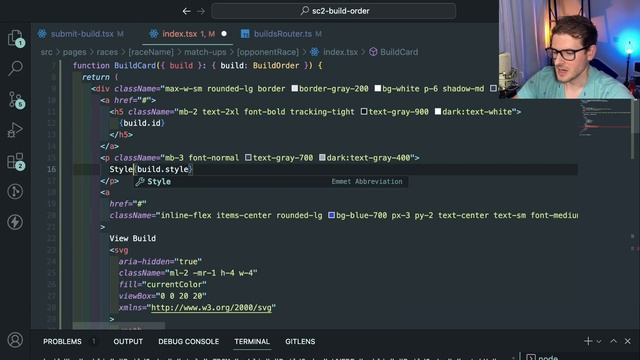This screenshot has width=640, height=360.
Task: Open the dark:text-gray-400 color swatch
Action: [x=322, y=158]
